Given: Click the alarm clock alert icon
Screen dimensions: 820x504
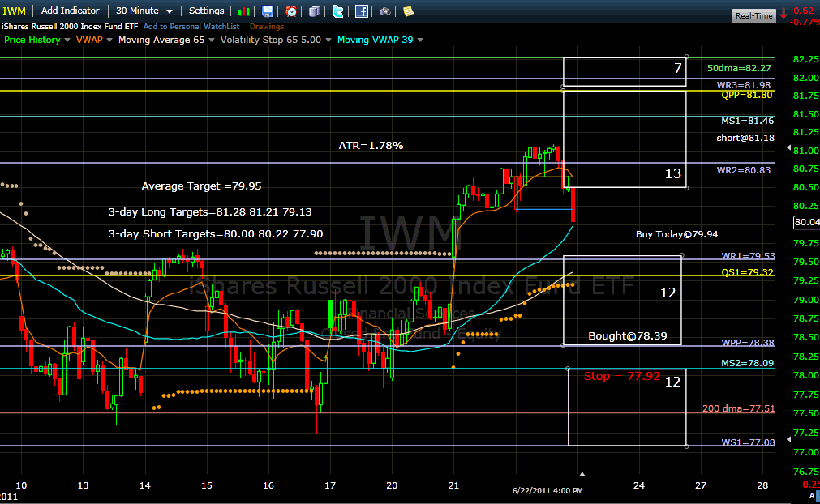Looking at the screenshot, I should point(290,11).
